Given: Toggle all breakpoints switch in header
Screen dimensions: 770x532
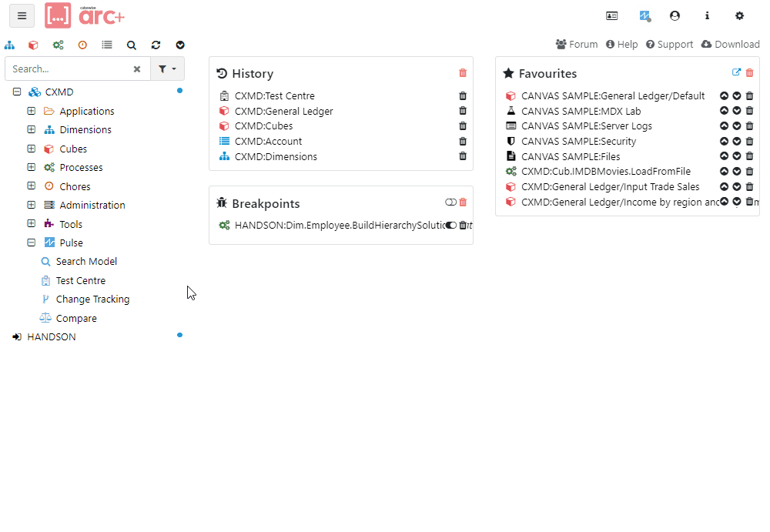Looking at the screenshot, I should coord(450,202).
